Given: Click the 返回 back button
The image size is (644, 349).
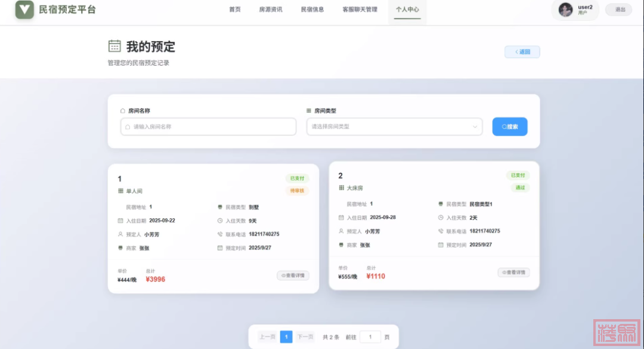Looking at the screenshot, I should coord(522,52).
